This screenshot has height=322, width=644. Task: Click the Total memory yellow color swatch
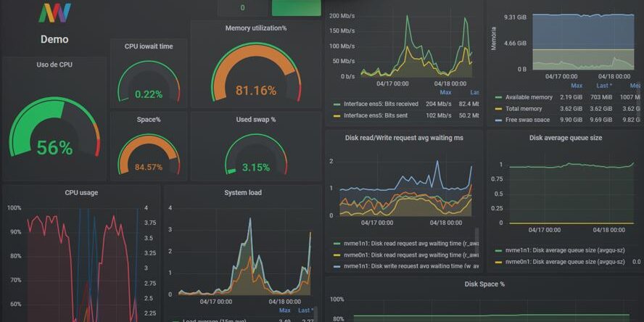coord(498,109)
